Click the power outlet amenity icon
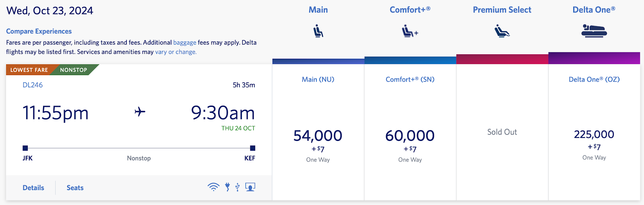This screenshot has height=205, width=644. (x=227, y=187)
